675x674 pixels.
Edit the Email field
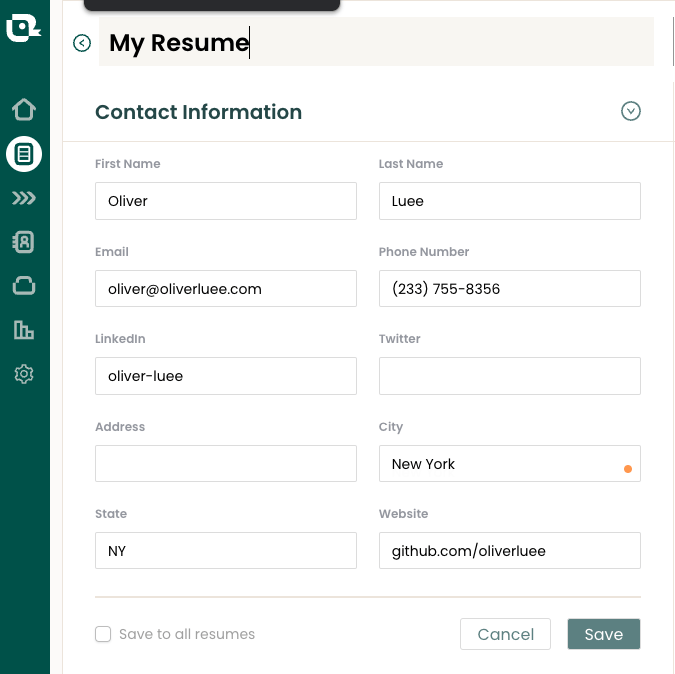click(226, 289)
